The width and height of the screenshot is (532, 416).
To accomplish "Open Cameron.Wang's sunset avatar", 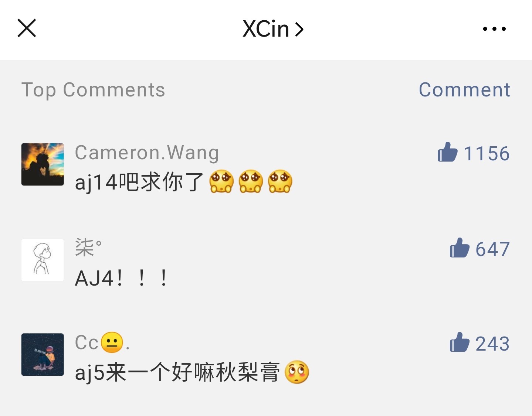I will click(x=43, y=164).
